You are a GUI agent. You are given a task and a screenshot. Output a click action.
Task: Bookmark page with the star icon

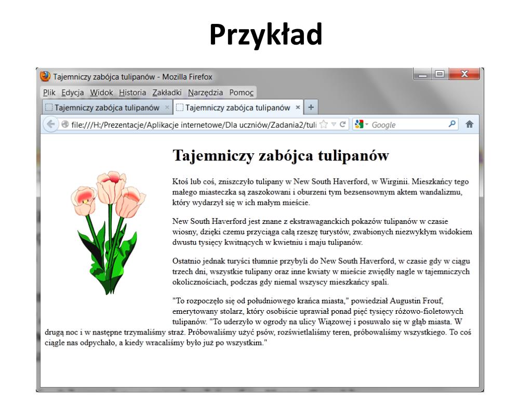point(324,124)
